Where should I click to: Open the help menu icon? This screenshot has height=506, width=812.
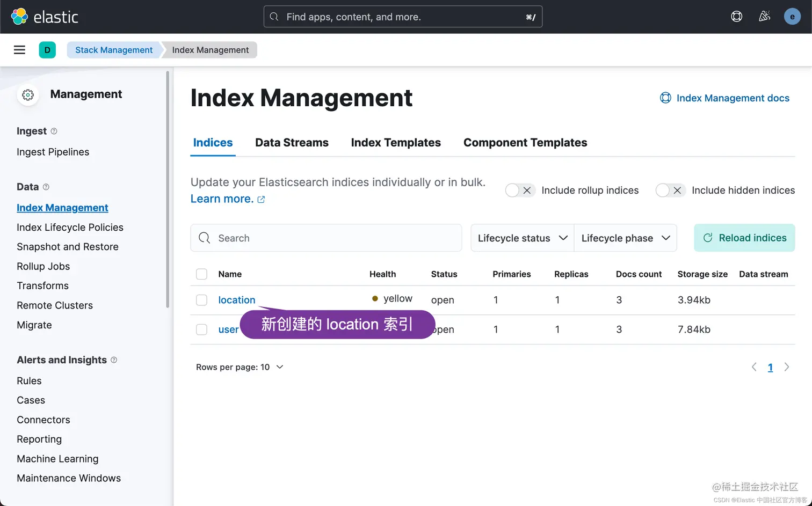pyautogui.click(x=736, y=17)
